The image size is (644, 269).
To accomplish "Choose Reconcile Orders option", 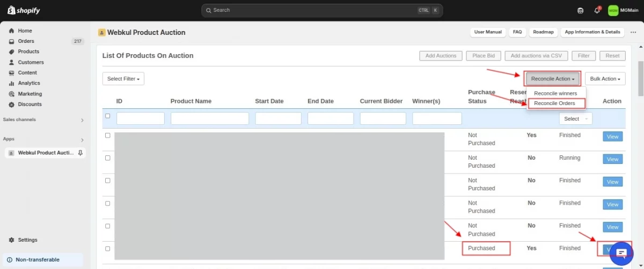I will [x=555, y=103].
